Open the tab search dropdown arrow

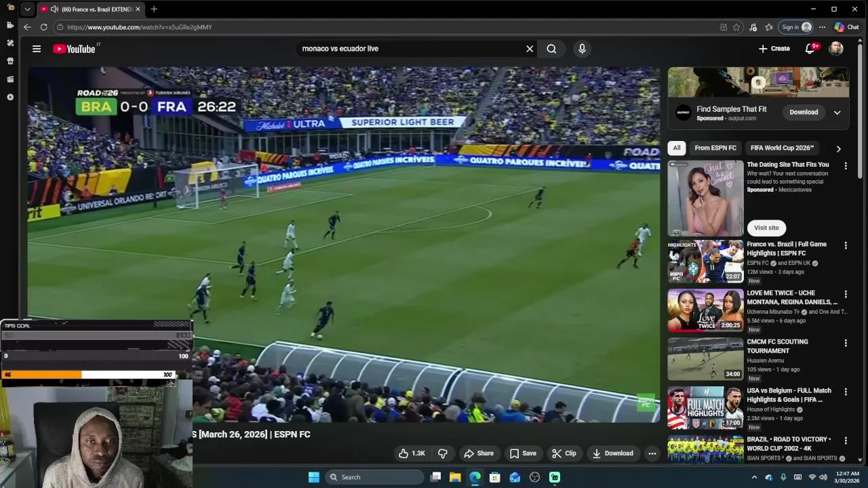click(x=27, y=9)
